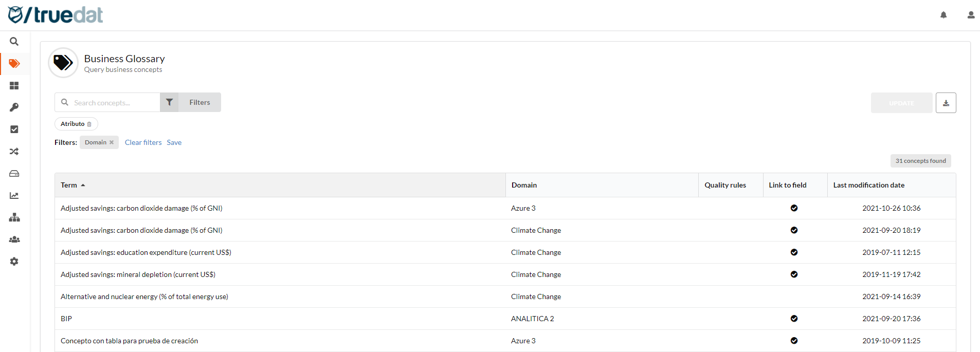The image size is (980, 352).
Task: Open the dashboard grid icon in sidebar
Action: pyautogui.click(x=14, y=86)
